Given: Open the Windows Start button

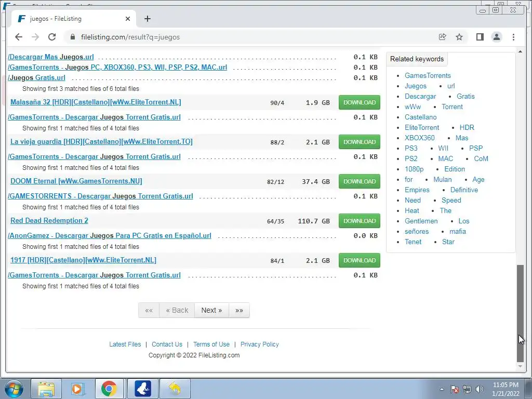Looking at the screenshot, I should (x=14, y=389).
